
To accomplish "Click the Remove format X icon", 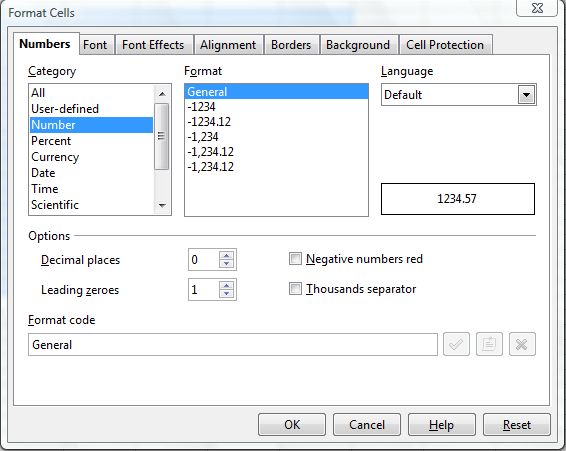I will pyautogui.click(x=522, y=344).
